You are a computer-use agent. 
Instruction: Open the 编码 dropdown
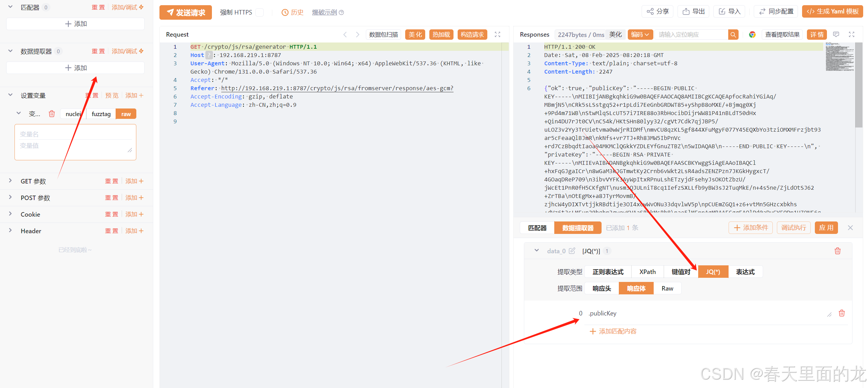pos(640,35)
